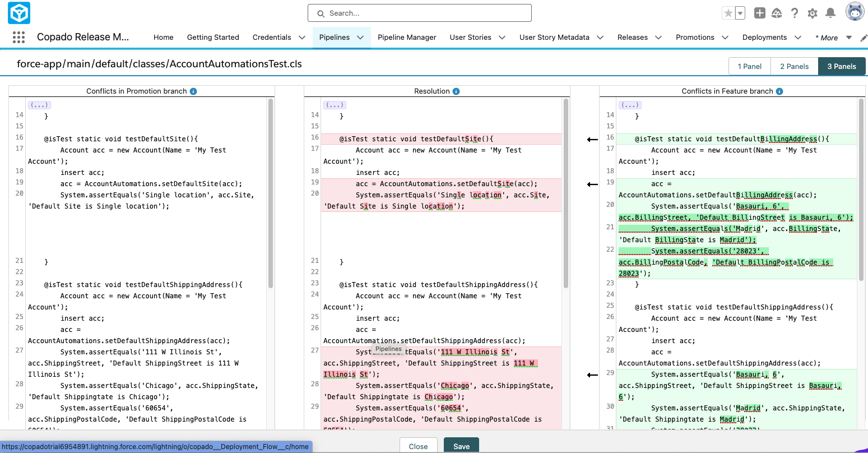
Task: Open the Setup gear menu
Action: coord(813,13)
